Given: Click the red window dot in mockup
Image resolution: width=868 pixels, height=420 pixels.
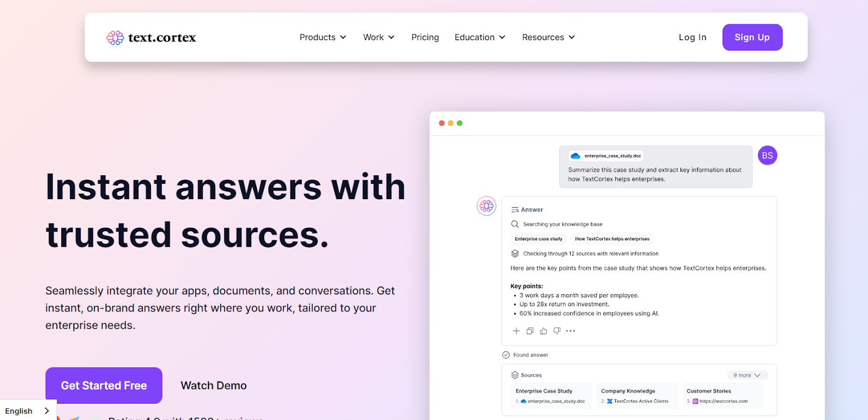Looking at the screenshot, I should [x=442, y=123].
